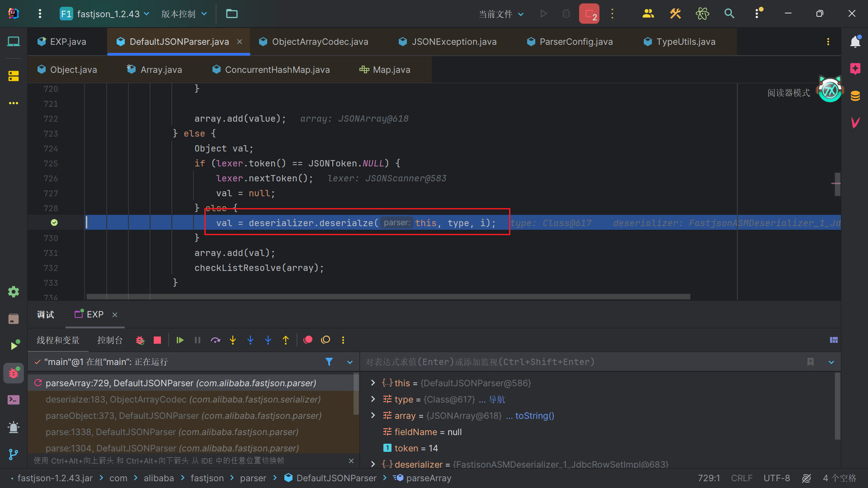Open debugger layout settings icon

click(834, 340)
